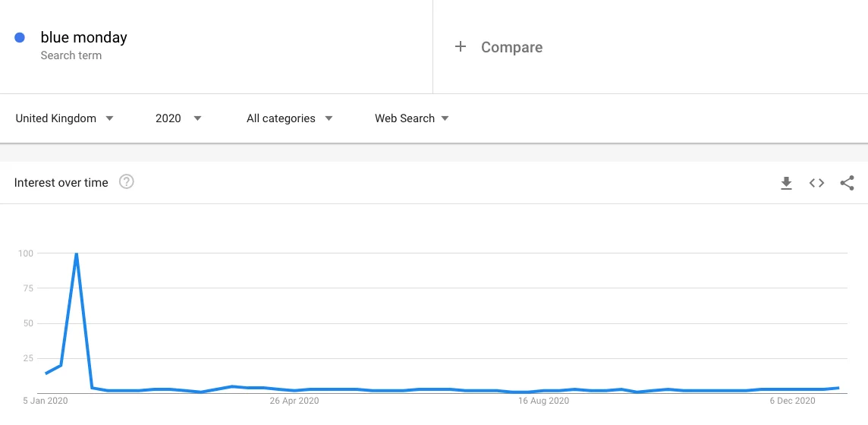
Task: Click the 50 gridline value label
Action: (27, 323)
